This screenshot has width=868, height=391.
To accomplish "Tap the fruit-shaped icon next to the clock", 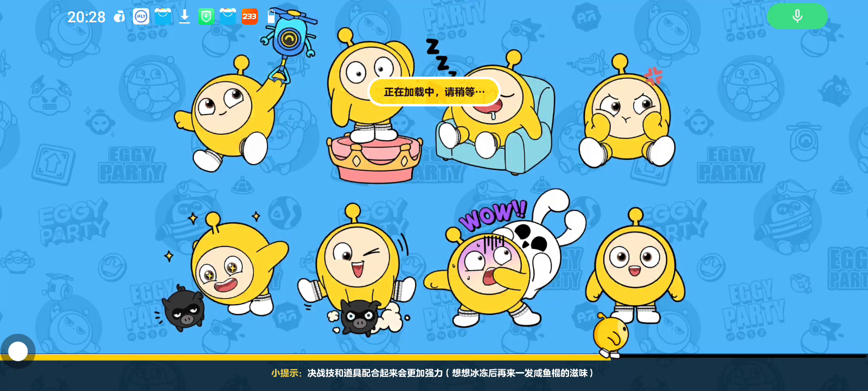I will tap(119, 17).
